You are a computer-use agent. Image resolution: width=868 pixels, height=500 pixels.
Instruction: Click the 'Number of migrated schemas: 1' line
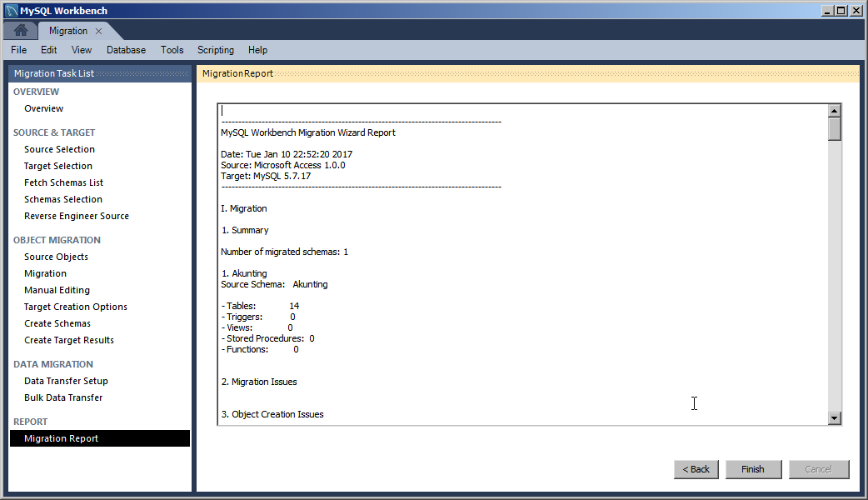click(285, 252)
